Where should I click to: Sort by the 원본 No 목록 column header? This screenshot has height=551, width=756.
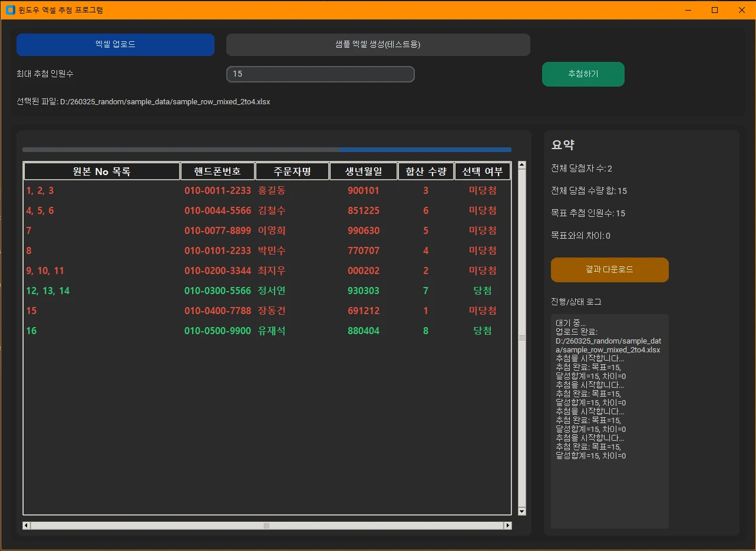[102, 171]
